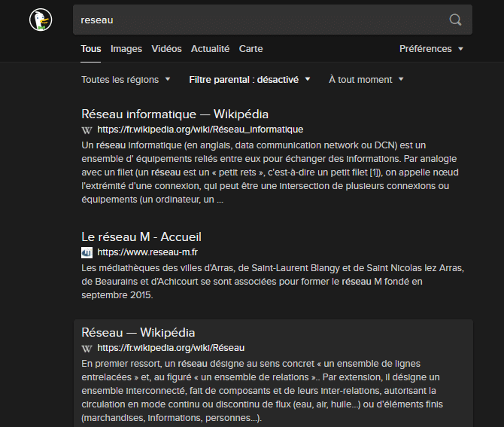Click the Wikipedia favicon beside Réseau informatique URL

(87, 130)
